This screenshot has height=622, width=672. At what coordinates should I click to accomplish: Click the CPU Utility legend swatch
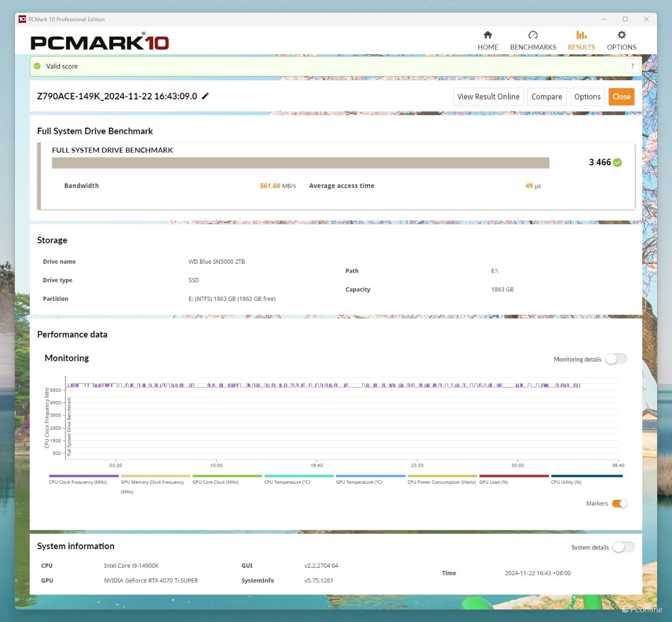(x=586, y=476)
